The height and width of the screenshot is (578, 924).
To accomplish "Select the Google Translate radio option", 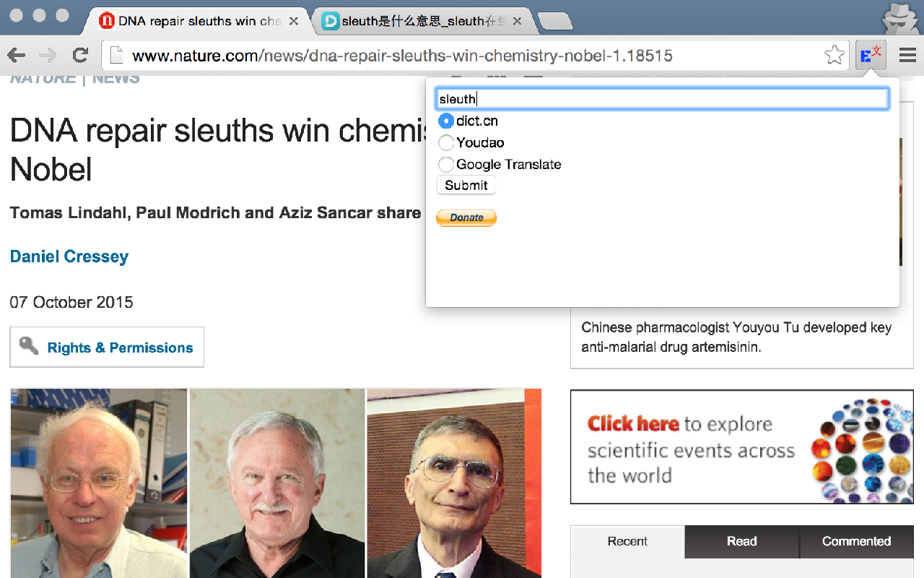I will [x=446, y=165].
